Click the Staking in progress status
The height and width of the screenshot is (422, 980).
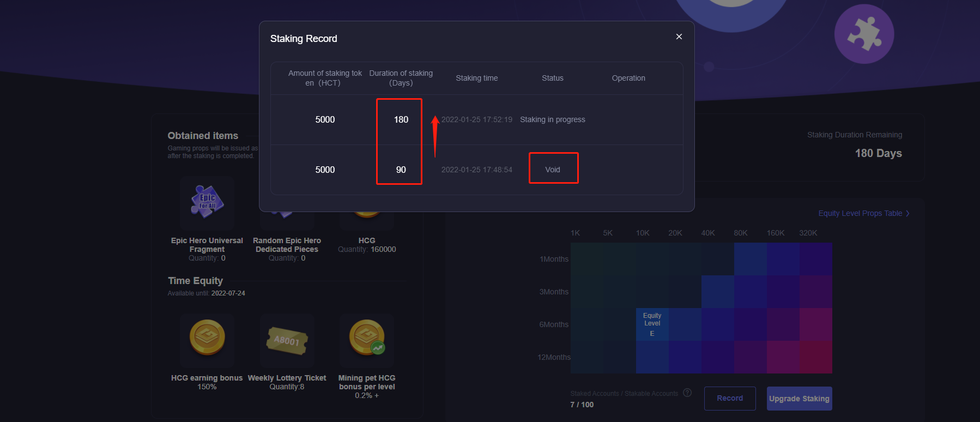pyautogui.click(x=552, y=119)
